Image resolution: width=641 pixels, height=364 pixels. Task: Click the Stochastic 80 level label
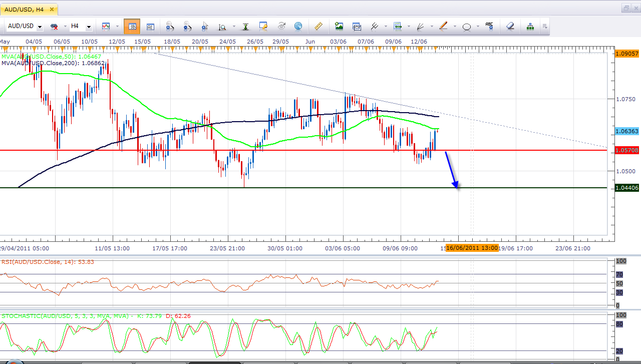click(x=619, y=324)
